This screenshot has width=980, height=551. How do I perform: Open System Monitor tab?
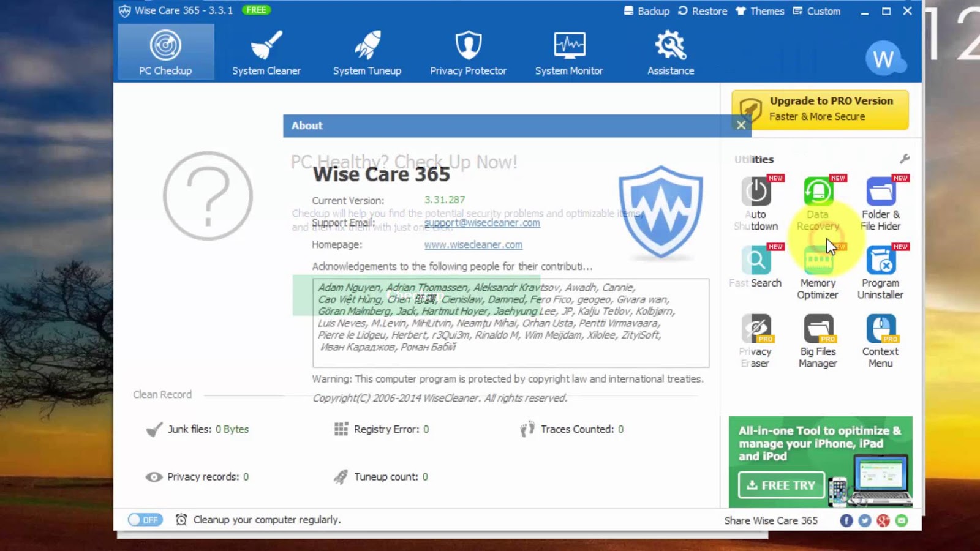(569, 52)
